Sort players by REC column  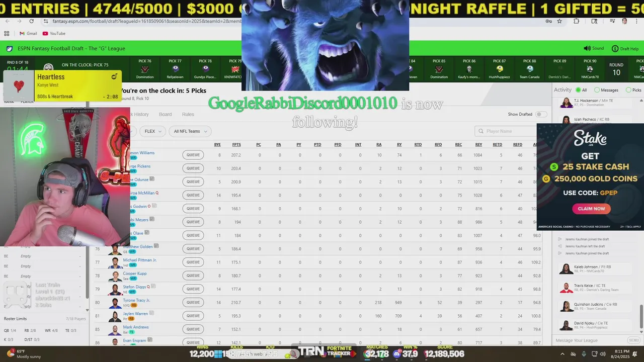(x=458, y=145)
